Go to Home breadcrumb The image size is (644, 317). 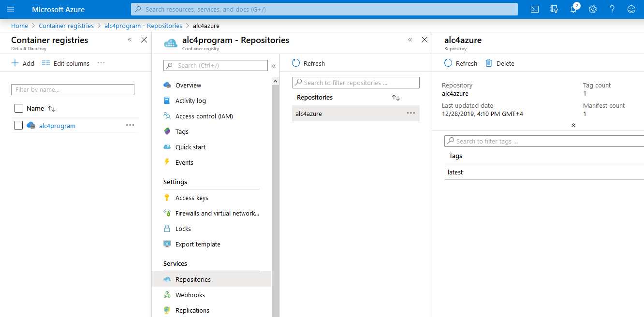click(x=19, y=26)
